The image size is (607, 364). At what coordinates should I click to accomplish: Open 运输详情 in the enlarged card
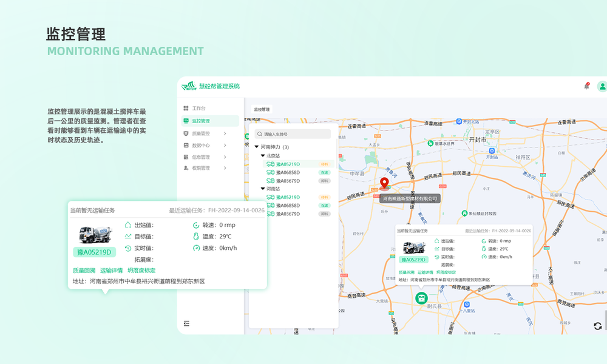[x=112, y=271]
